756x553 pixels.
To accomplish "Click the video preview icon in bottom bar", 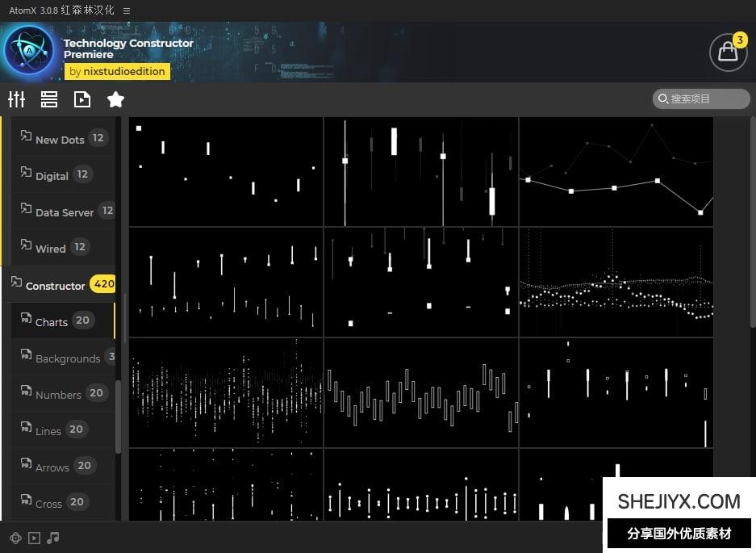I will [x=34, y=538].
